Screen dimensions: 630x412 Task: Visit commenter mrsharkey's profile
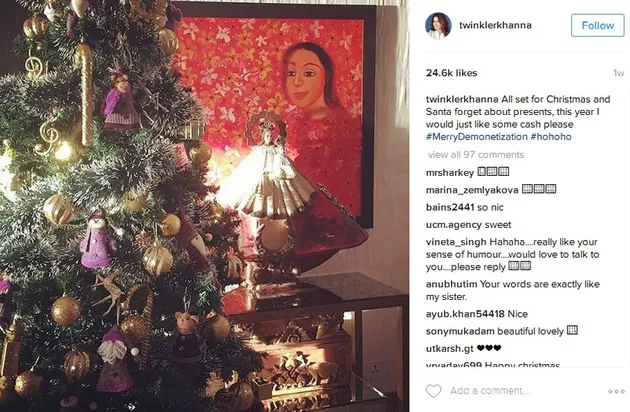click(x=450, y=173)
